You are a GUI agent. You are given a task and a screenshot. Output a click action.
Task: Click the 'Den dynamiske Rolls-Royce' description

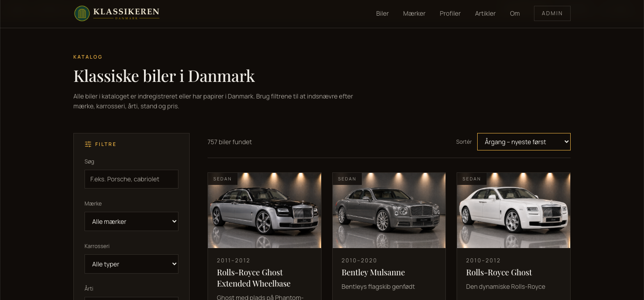(506, 287)
